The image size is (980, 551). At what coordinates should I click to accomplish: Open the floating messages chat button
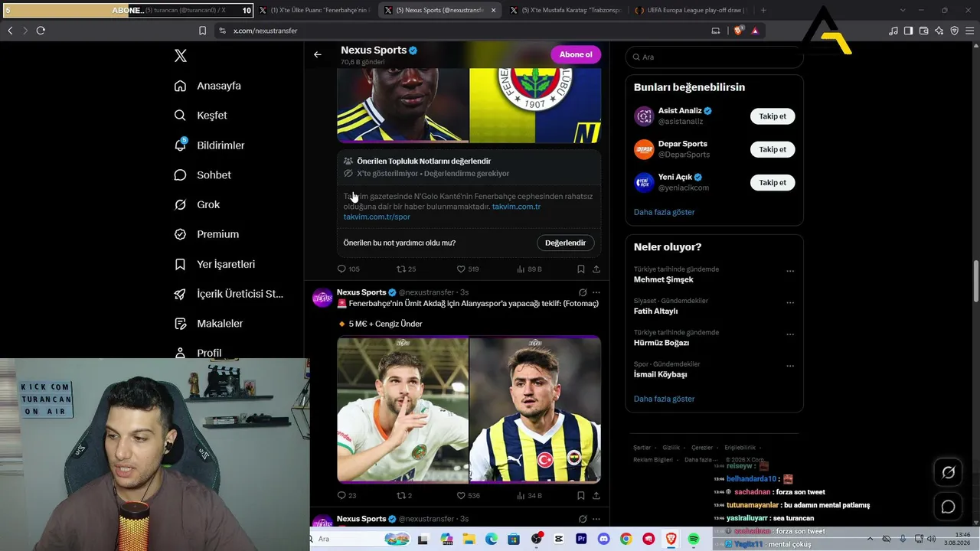[948, 507]
